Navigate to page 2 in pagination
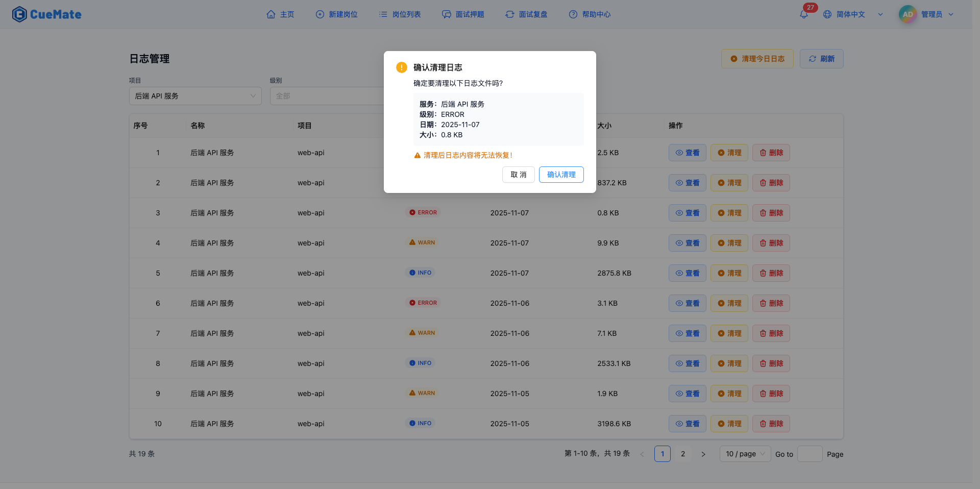Image resolution: width=980 pixels, height=489 pixels. point(683,454)
